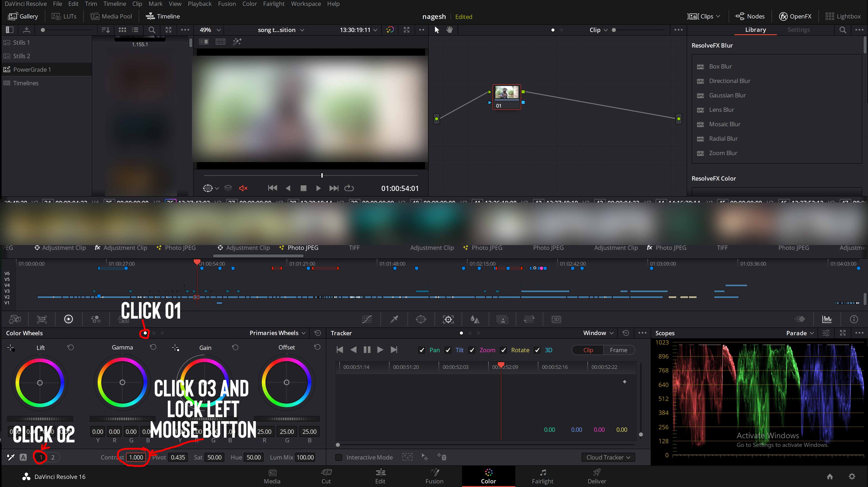
Task: Switch to the Fairlight page
Action: point(543,476)
